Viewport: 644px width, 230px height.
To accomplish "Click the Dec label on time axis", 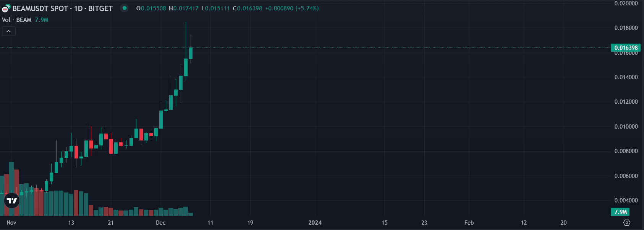I will (160, 223).
